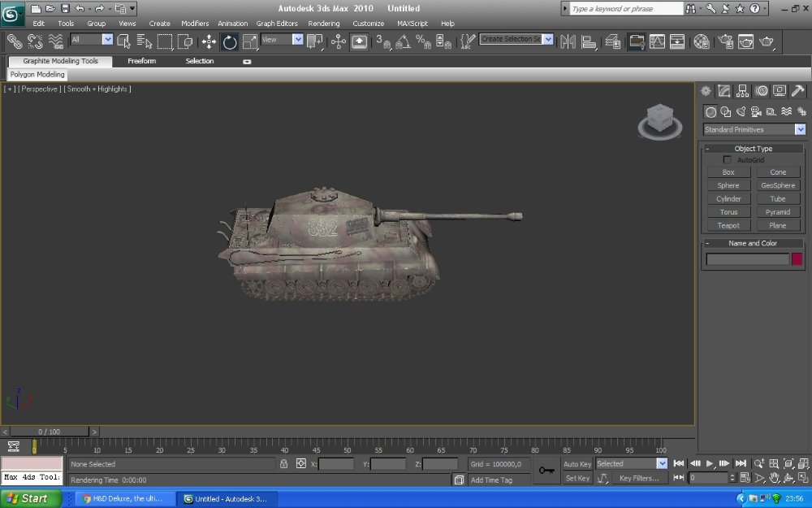Click the Mirror tool icon
This screenshot has height=508, width=812.
(568, 41)
